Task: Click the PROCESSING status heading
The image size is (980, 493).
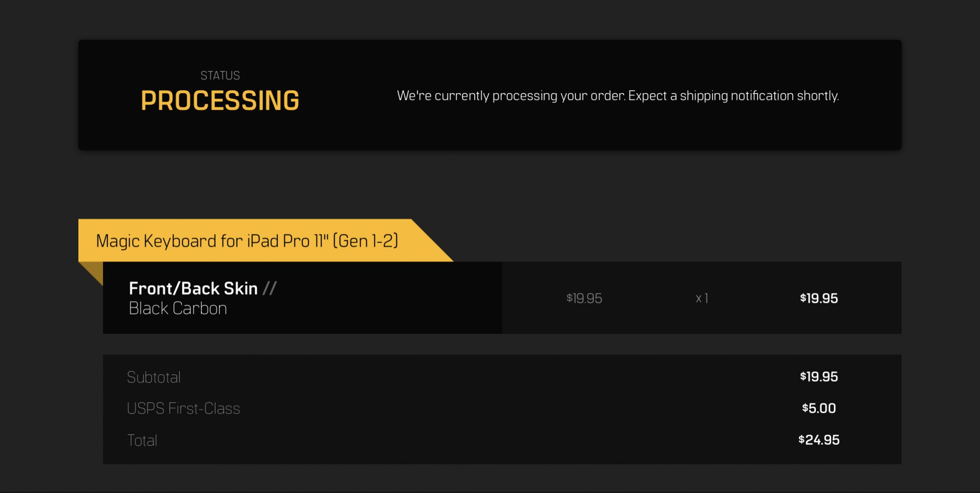Action: point(220,100)
